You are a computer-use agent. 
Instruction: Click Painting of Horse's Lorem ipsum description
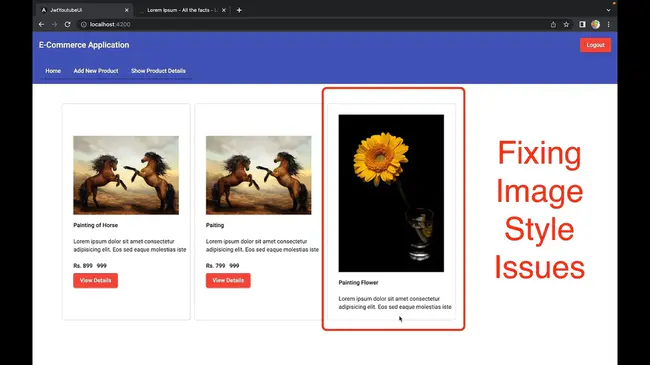click(x=130, y=246)
